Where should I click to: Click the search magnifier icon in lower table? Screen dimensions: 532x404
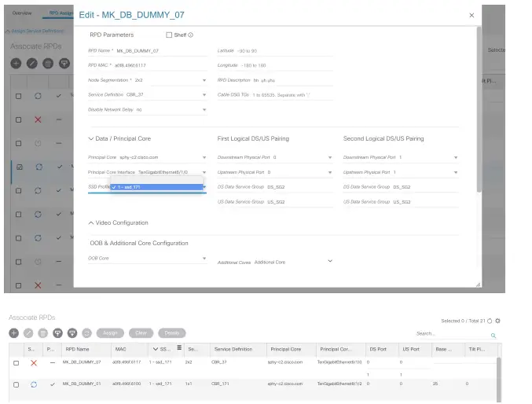coord(493,335)
